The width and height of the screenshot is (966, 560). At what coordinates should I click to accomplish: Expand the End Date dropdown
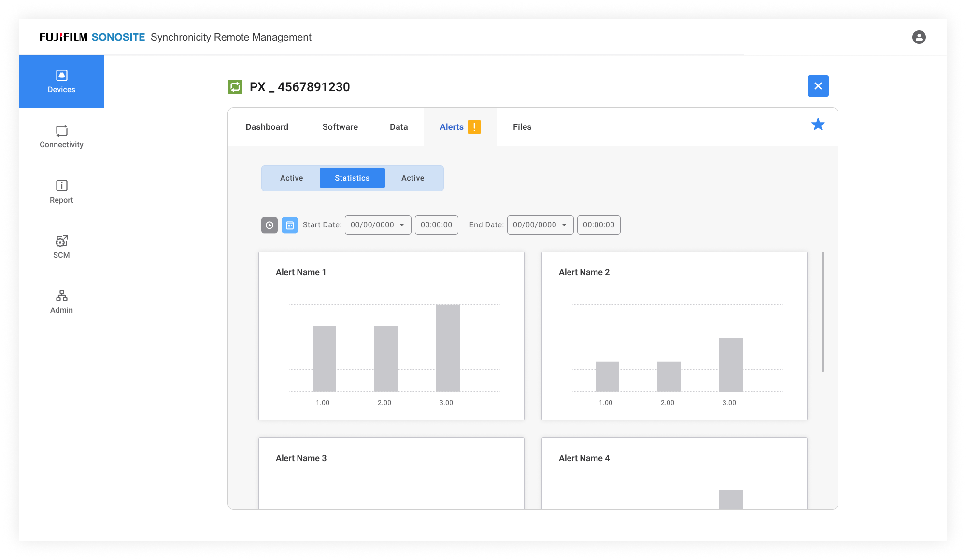coord(540,225)
